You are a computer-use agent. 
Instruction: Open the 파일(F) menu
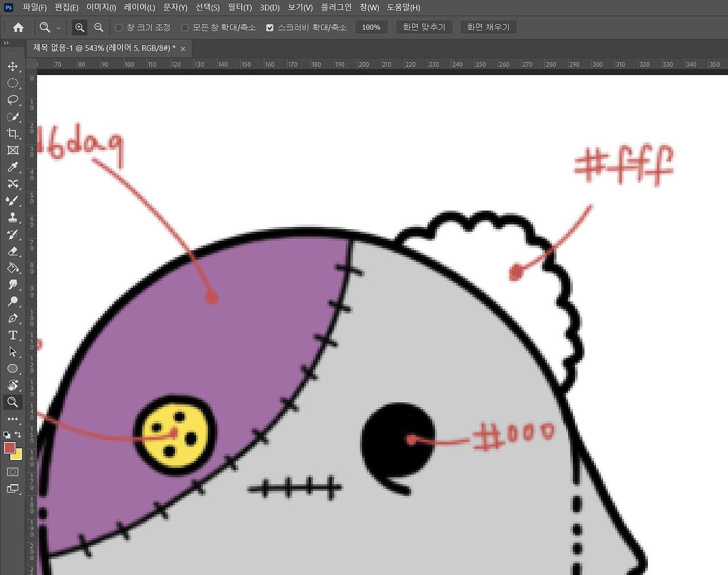coord(35,7)
